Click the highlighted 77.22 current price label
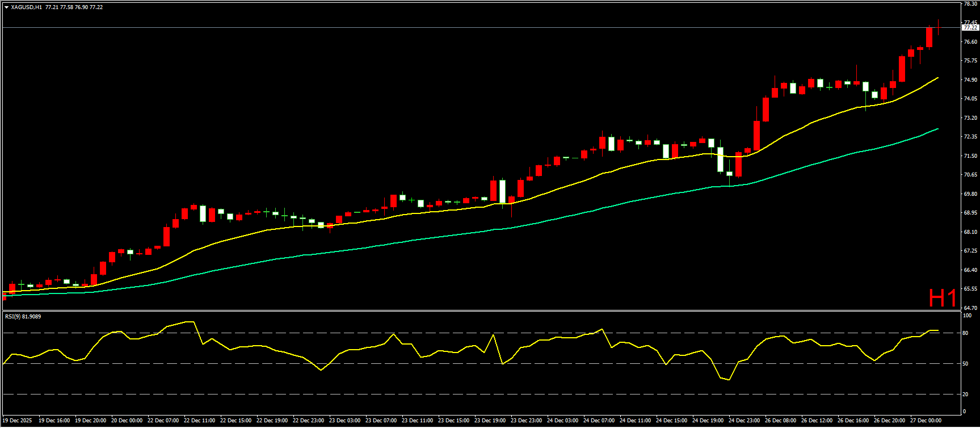The image size is (980, 428). pyautogui.click(x=970, y=27)
